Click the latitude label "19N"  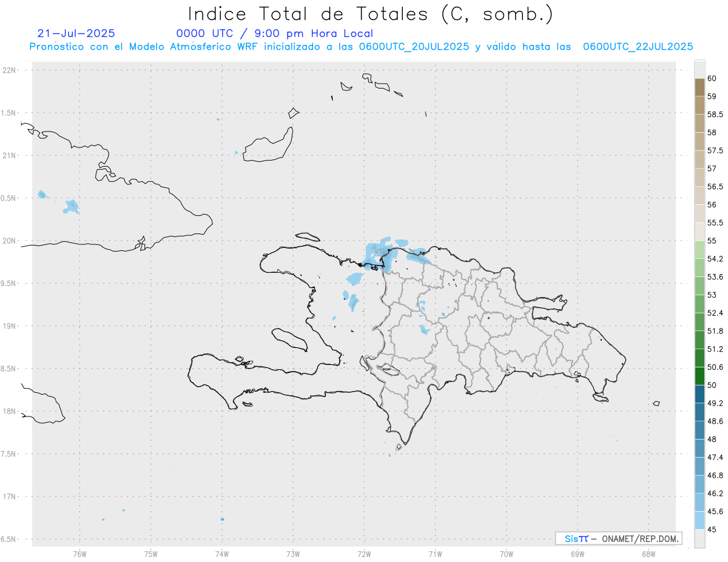tap(10, 326)
